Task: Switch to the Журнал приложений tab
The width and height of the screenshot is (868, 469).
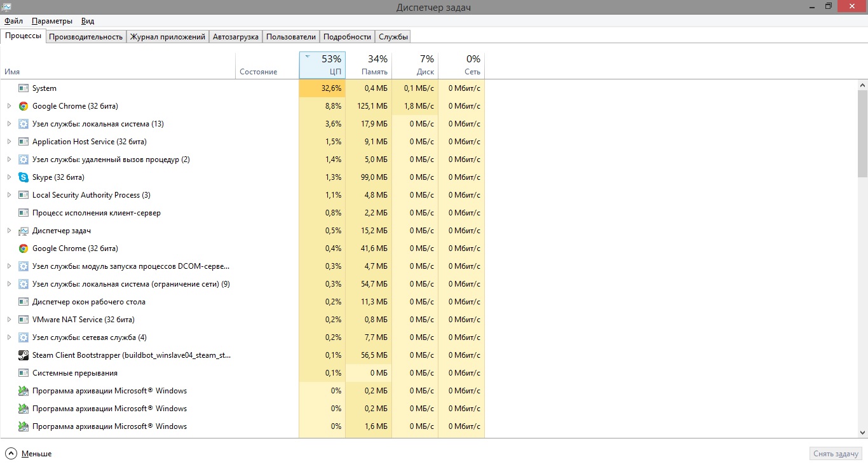Action: point(168,37)
